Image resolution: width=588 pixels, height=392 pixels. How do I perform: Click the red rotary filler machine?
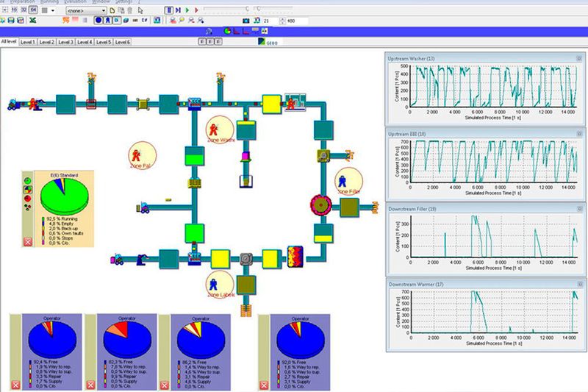pos(320,204)
